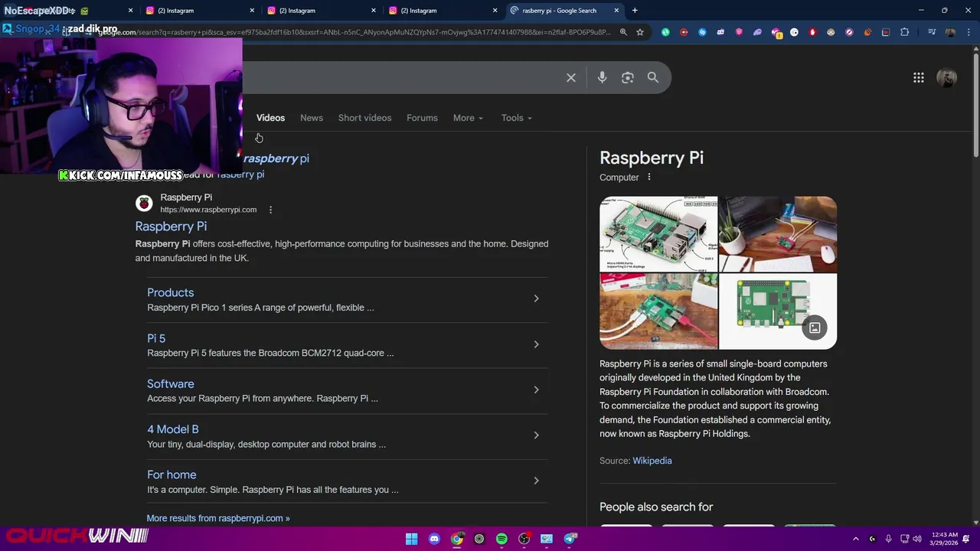Open the Software sitelink
The image size is (980, 551).
(170, 384)
